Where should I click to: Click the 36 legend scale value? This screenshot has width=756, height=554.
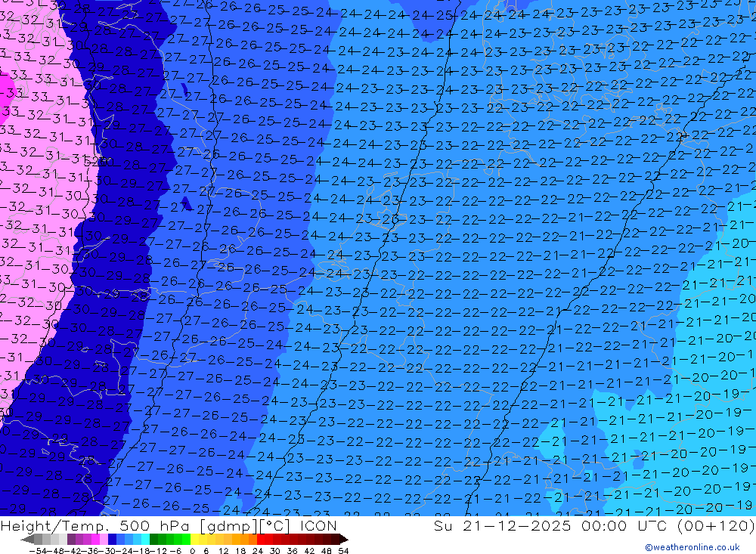click(292, 551)
